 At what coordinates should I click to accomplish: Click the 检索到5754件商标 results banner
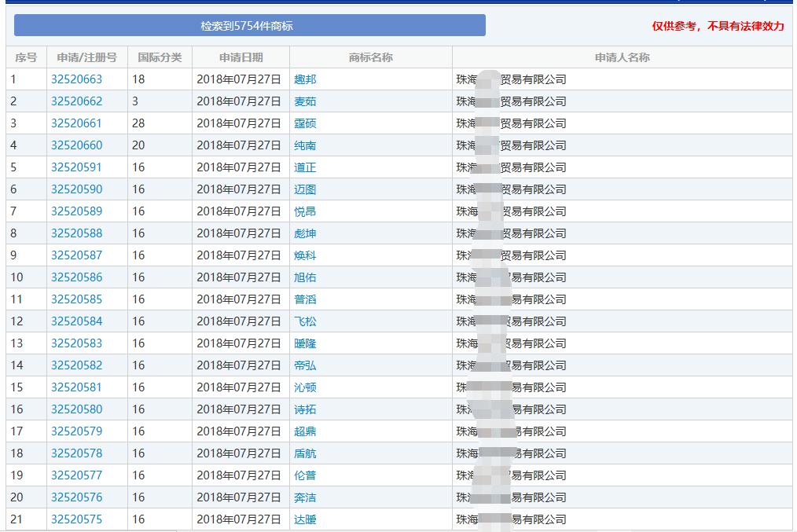tap(249, 24)
